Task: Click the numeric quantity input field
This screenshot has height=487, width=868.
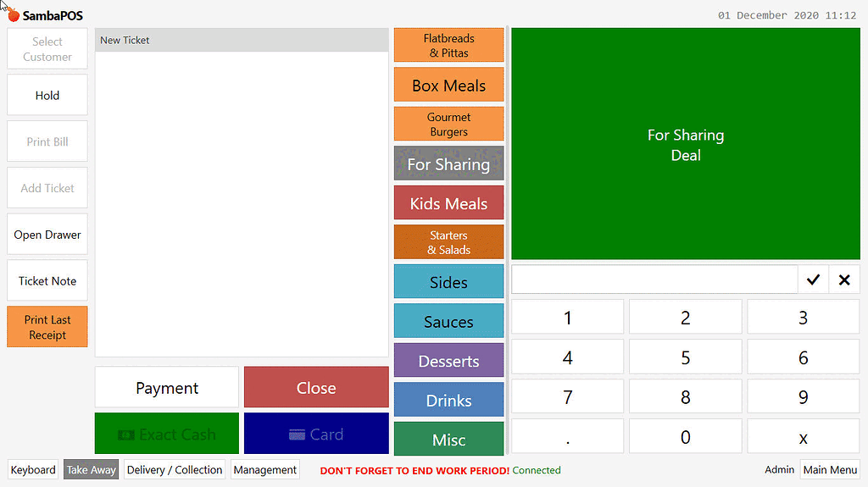Action: 654,279
